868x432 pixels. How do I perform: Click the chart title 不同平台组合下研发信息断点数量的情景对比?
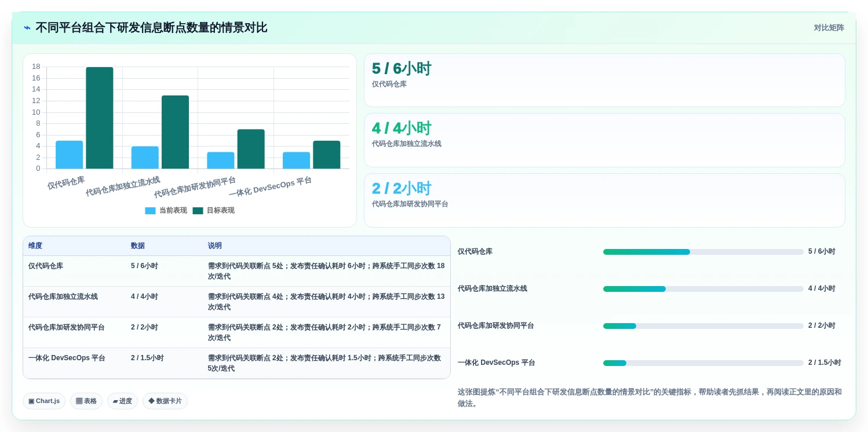coord(151,28)
